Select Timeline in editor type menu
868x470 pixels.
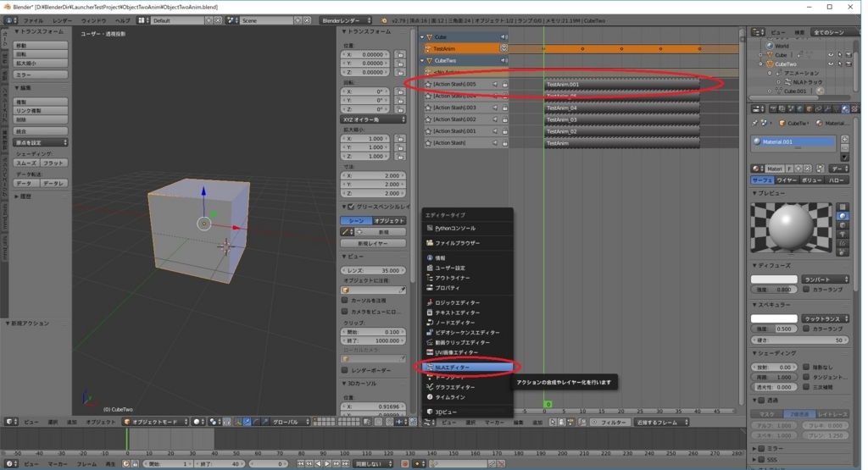pyautogui.click(x=468, y=397)
